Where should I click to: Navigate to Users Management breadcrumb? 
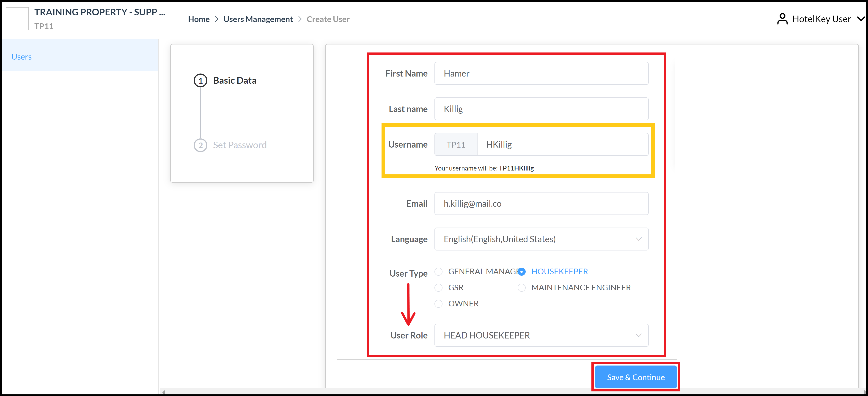(x=258, y=19)
